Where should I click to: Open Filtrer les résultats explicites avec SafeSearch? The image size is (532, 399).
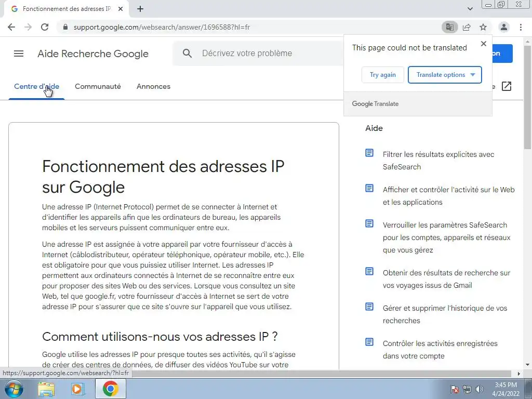tap(438, 161)
